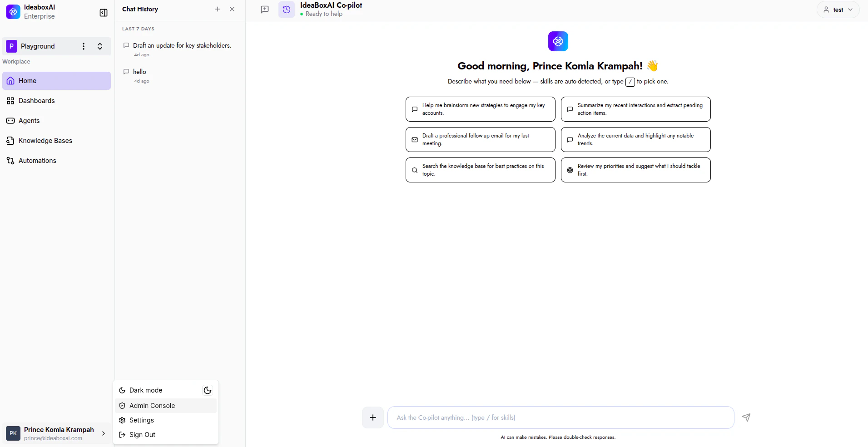Open Playground workspace options (three dots)

pos(83,46)
